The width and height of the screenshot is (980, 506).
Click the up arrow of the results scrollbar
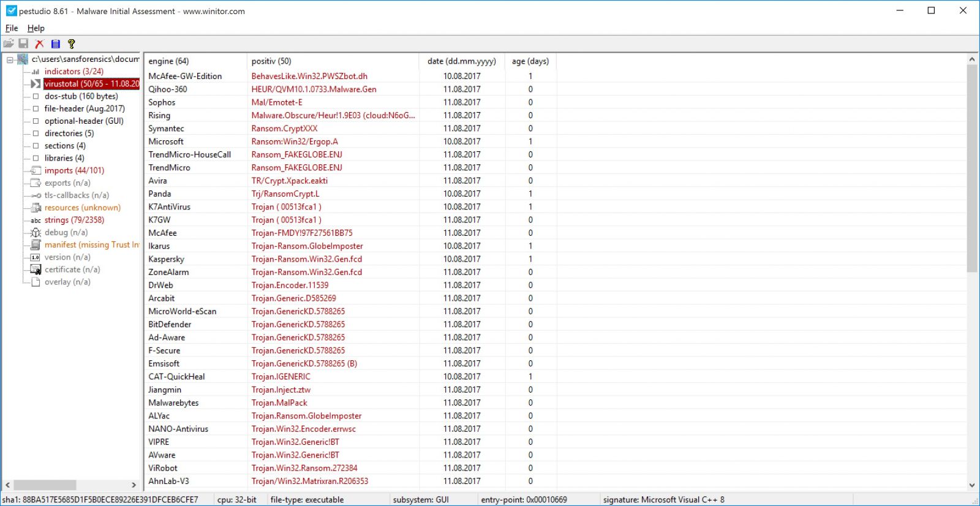coord(972,59)
